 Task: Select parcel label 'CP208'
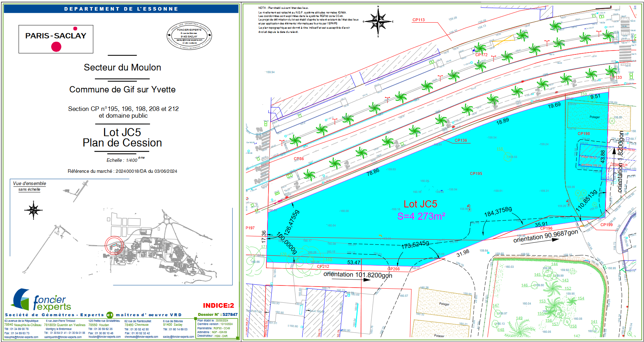[x=393, y=269]
